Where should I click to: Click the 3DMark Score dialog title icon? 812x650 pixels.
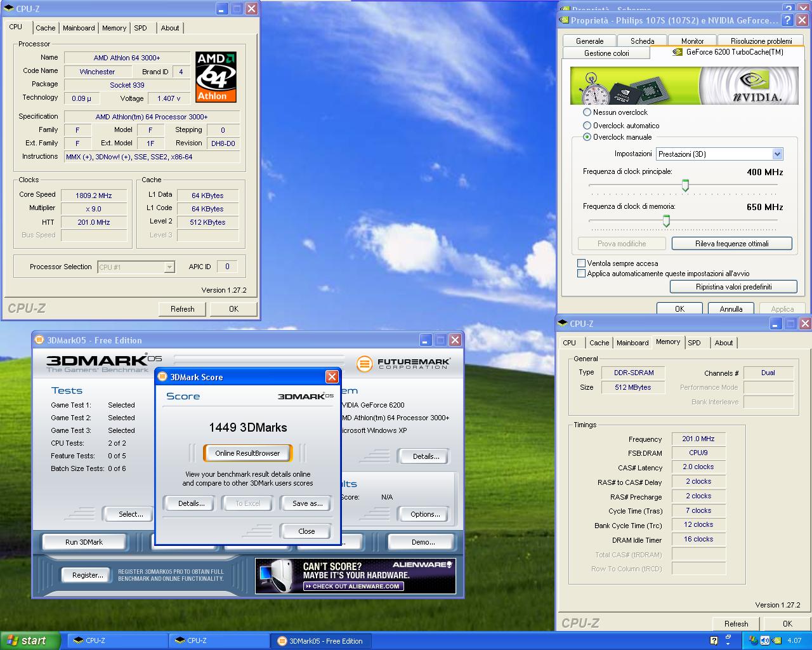point(162,377)
